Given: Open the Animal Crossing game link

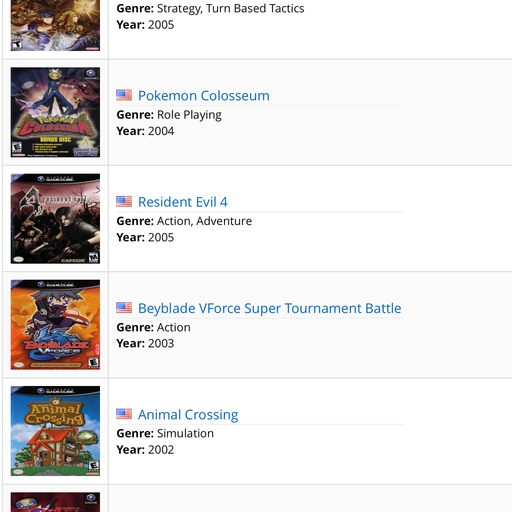Looking at the screenshot, I should pyautogui.click(x=188, y=415).
